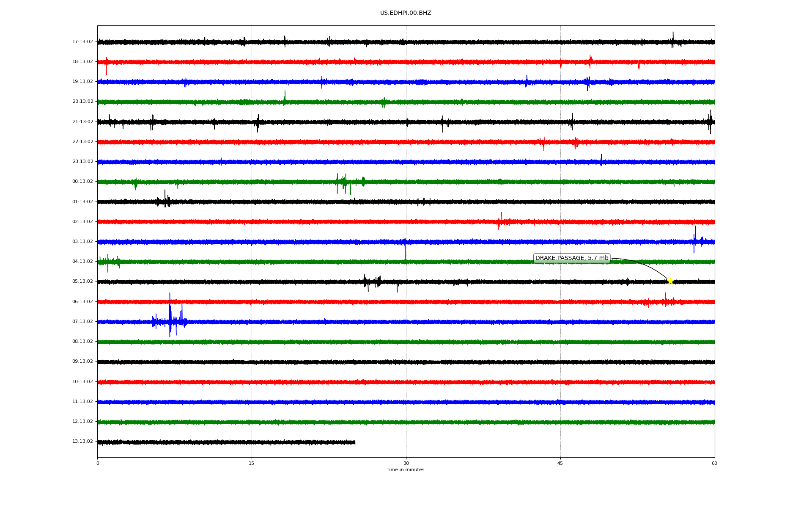
Task: Click the red spike in the 02:13:02 trace
Action: pyautogui.click(x=501, y=221)
